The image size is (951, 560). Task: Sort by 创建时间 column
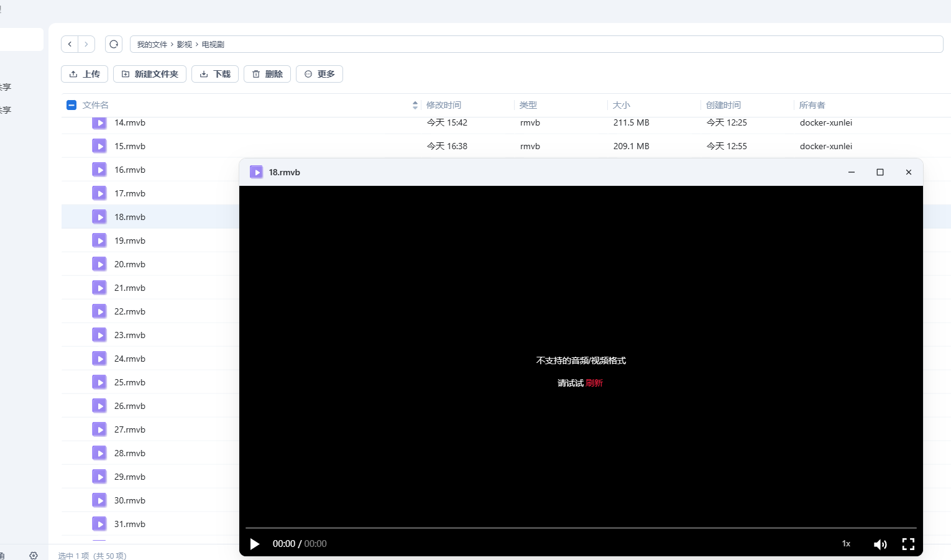click(x=724, y=105)
